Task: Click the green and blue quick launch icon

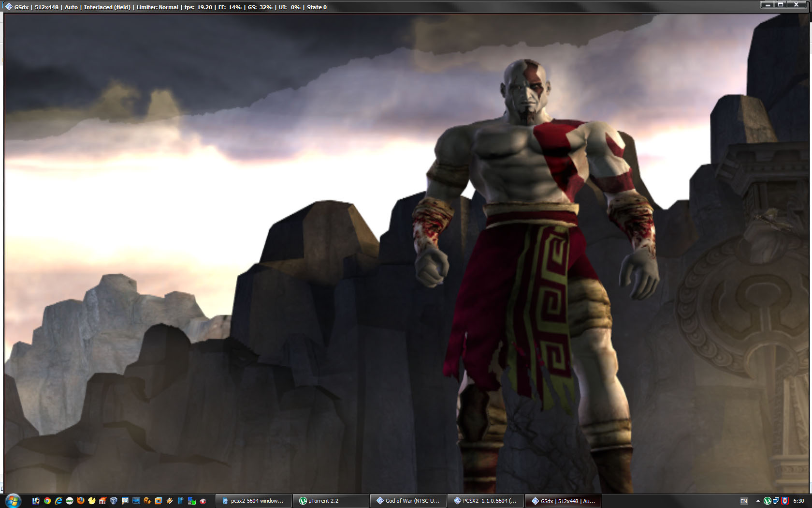Action: 192,501
